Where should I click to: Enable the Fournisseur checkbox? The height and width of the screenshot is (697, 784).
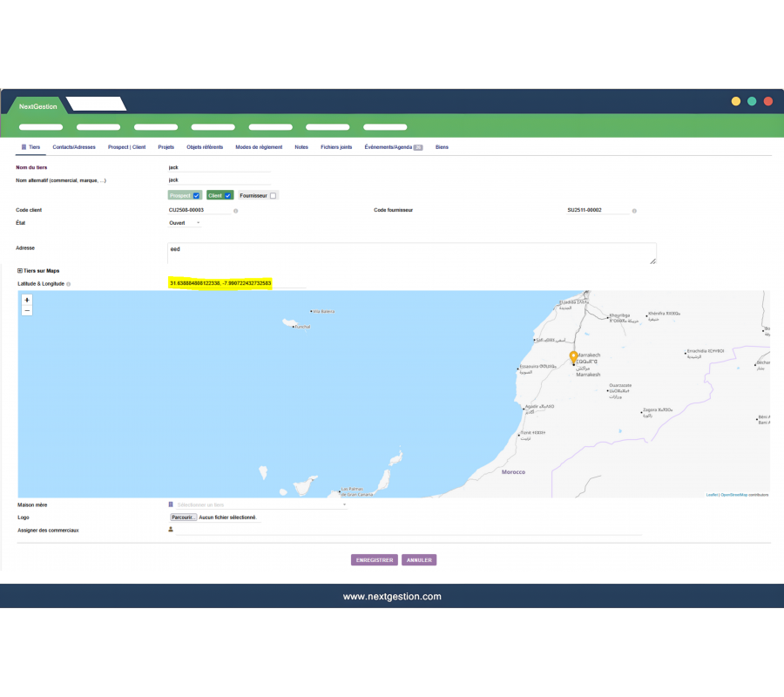[273, 196]
